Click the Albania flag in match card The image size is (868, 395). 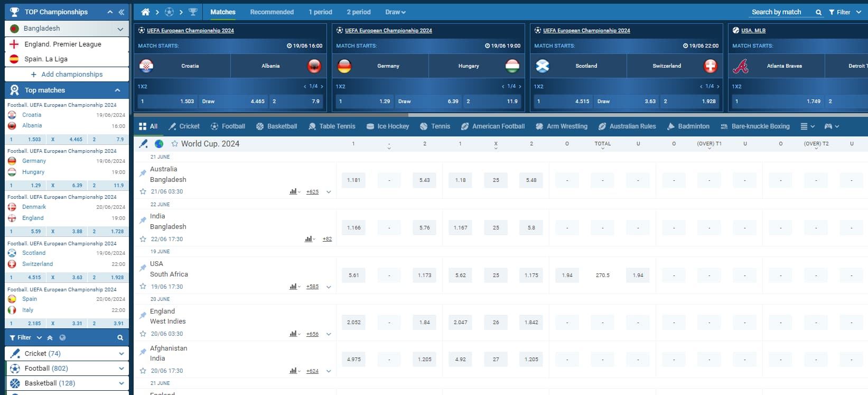(314, 66)
